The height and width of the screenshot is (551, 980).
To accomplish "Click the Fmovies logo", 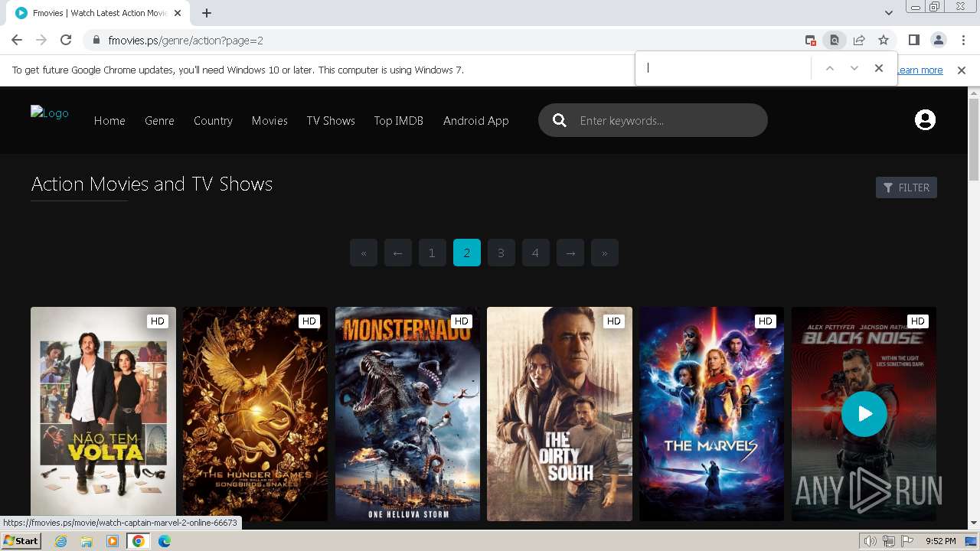I will pyautogui.click(x=50, y=112).
